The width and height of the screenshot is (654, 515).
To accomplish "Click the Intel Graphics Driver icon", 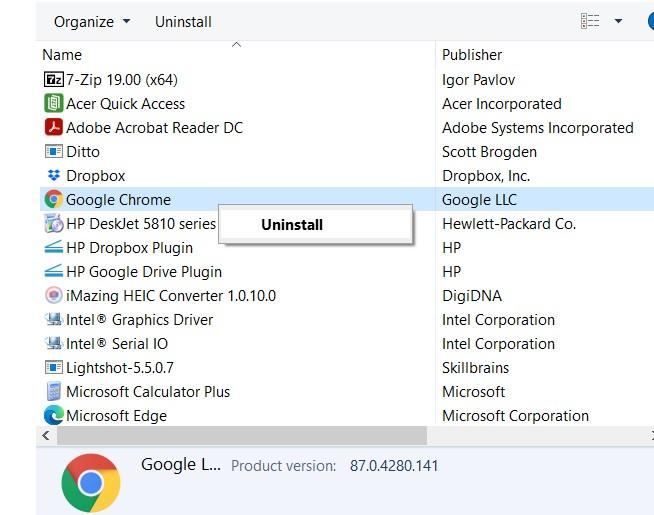I will [x=53, y=319].
